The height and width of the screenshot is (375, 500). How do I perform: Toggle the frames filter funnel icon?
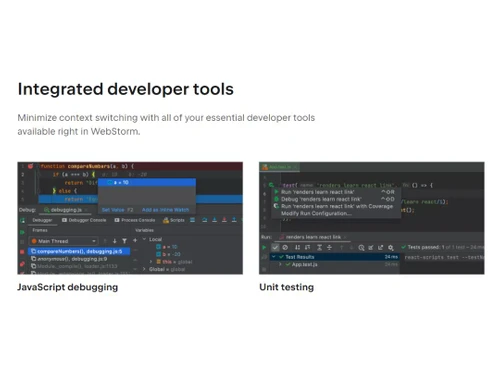(124, 241)
